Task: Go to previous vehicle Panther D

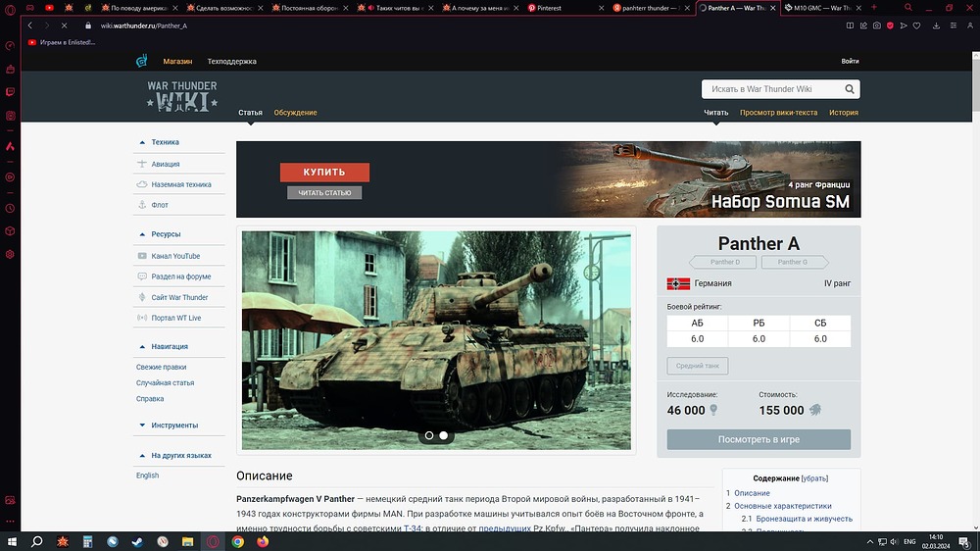Action: pyautogui.click(x=723, y=262)
